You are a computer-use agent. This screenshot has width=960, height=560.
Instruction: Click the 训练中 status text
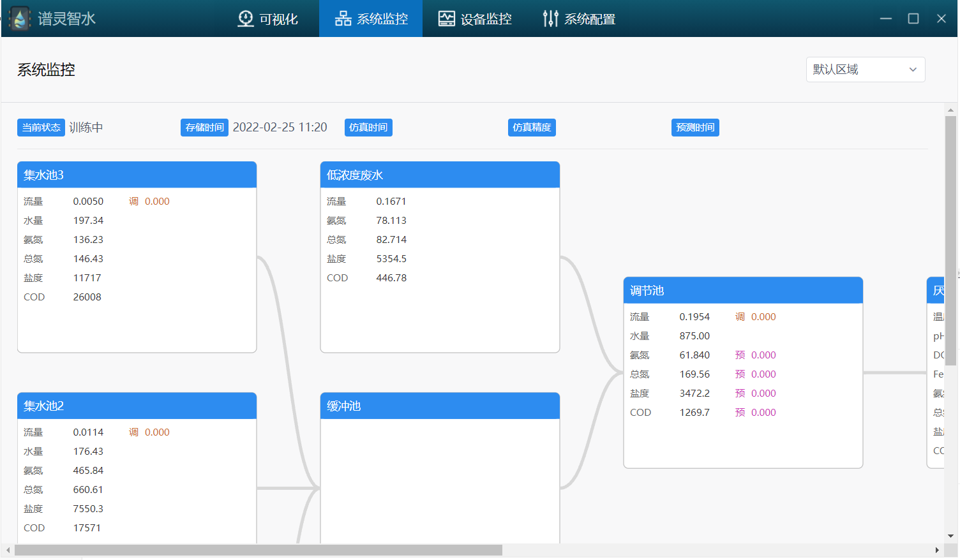86,128
